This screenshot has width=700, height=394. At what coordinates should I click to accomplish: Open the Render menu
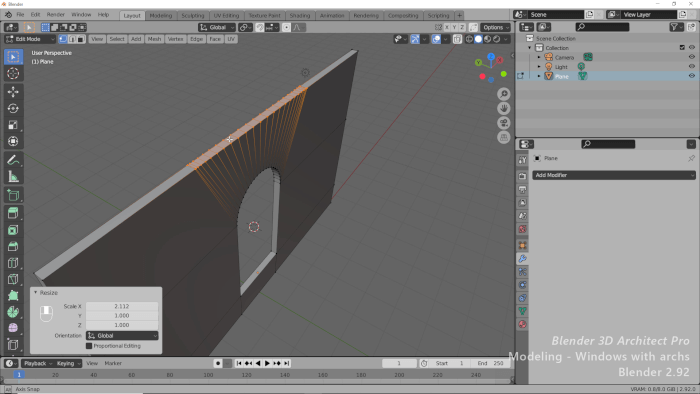click(55, 15)
